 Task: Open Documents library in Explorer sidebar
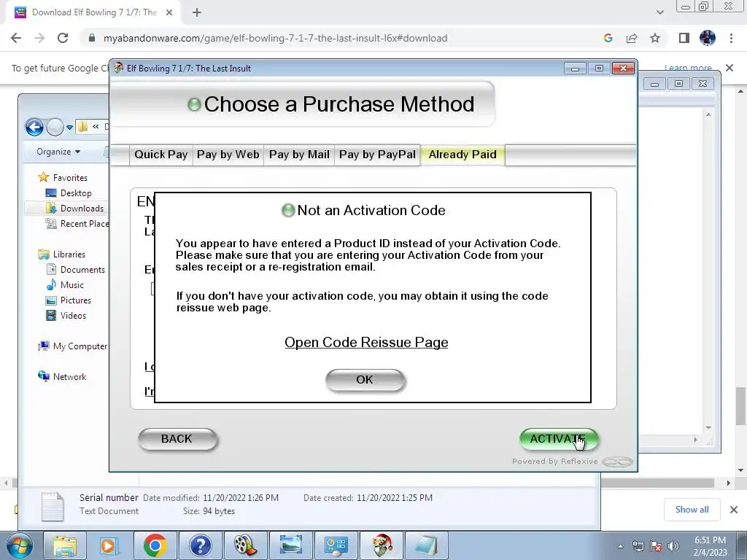[82, 270]
